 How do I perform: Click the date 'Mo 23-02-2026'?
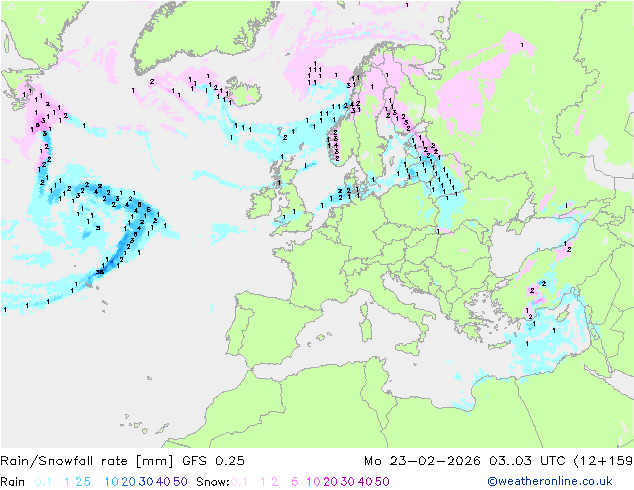[x=422, y=461]
